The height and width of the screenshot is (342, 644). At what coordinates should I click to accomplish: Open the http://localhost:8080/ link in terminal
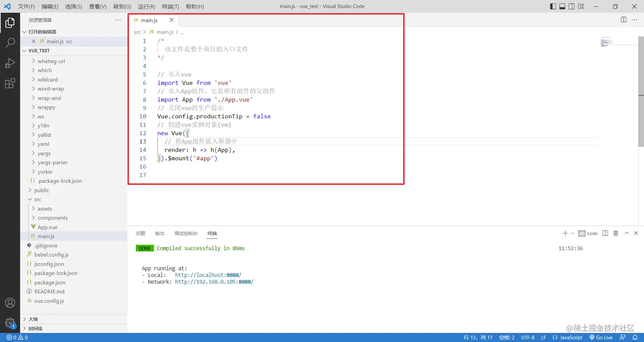coord(208,275)
